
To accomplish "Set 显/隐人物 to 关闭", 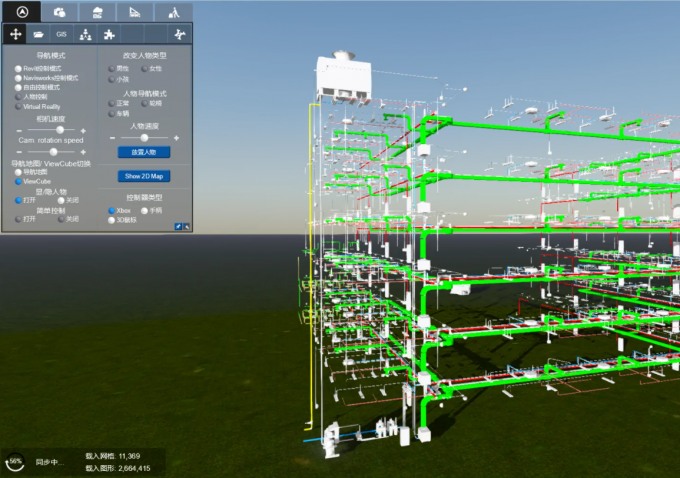I will [x=61, y=200].
